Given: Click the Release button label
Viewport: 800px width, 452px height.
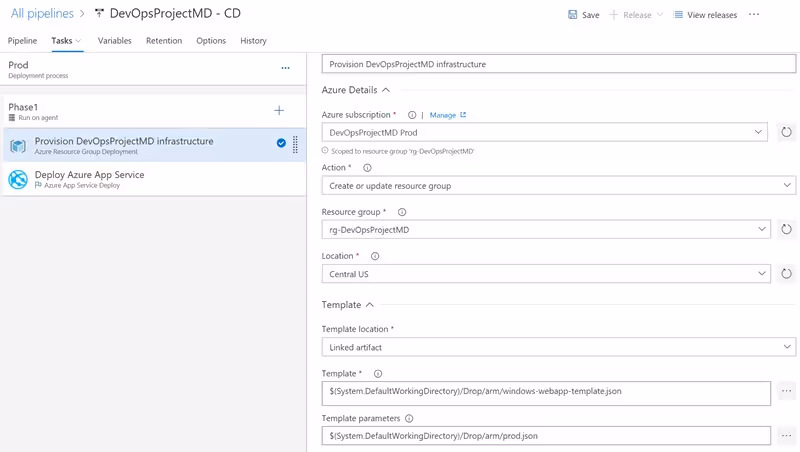Looking at the screenshot, I should coord(637,15).
